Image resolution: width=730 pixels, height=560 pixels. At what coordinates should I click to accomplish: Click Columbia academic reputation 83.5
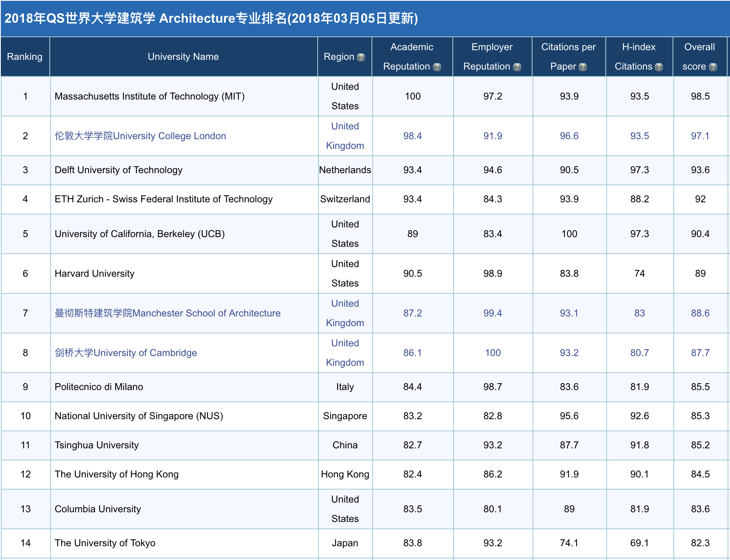(x=413, y=509)
